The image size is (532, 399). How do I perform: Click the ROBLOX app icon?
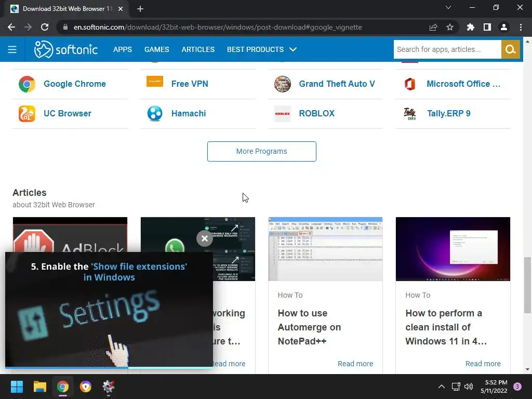click(x=282, y=114)
